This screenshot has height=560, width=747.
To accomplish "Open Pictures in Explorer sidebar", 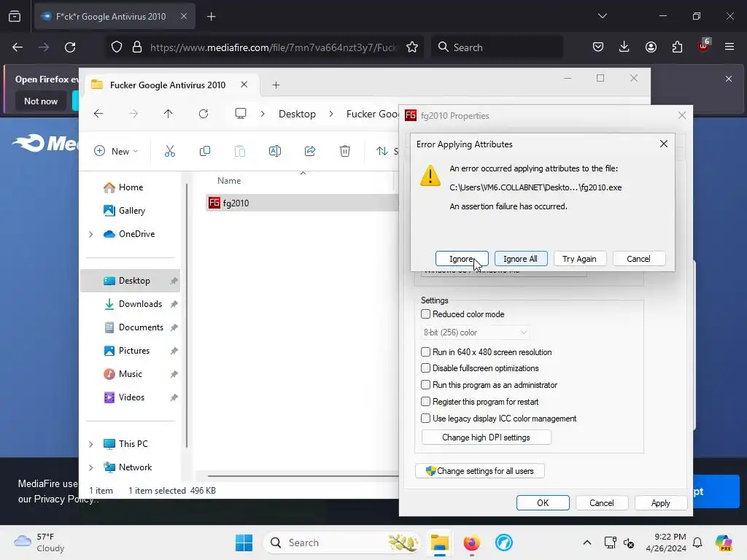I will click(x=134, y=351).
